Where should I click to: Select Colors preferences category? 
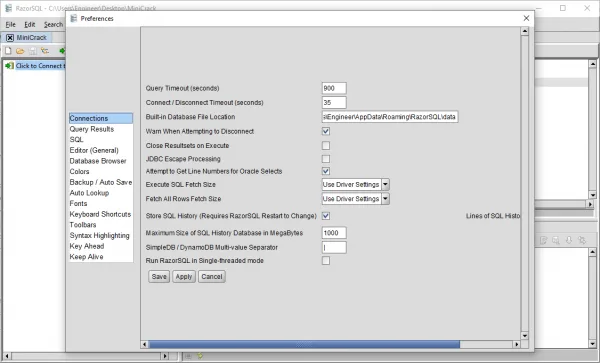click(x=101, y=172)
